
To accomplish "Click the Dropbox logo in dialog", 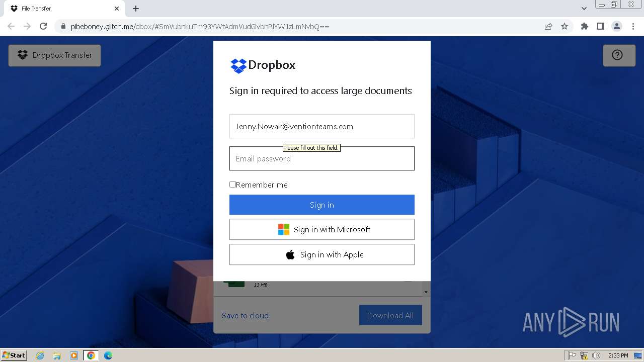I will pyautogui.click(x=263, y=65).
